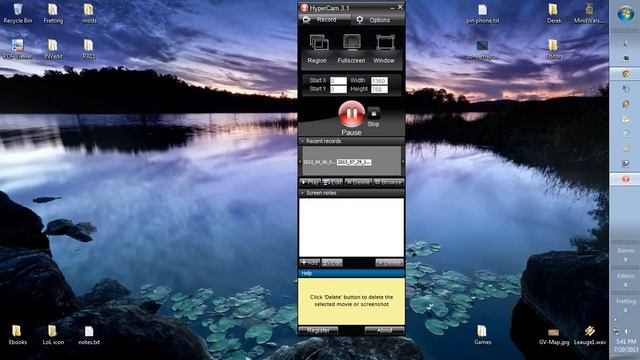The image size is (640, 360).
Task: Open the MindWars archive icon
Action: [x=589, y=13]
